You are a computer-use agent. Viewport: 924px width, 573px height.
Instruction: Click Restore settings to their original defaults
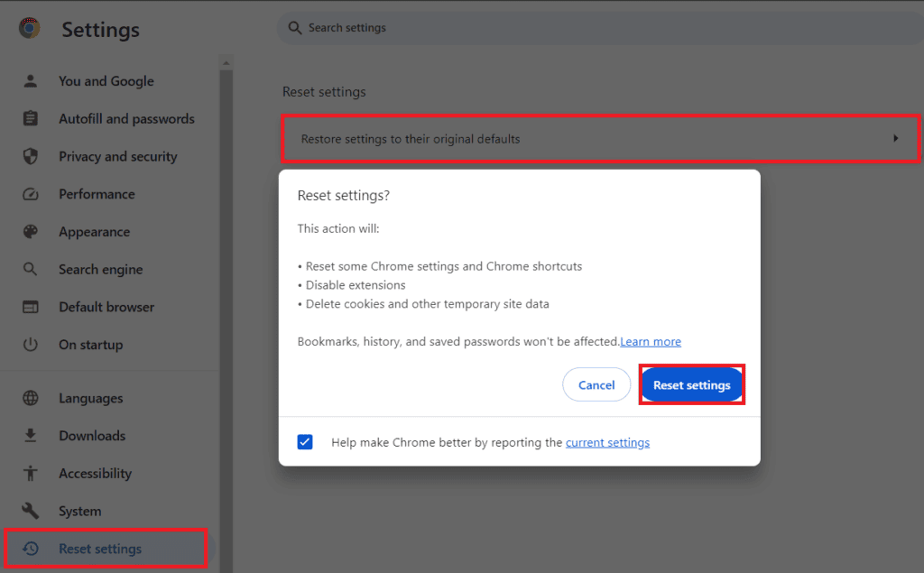(600, 139)
